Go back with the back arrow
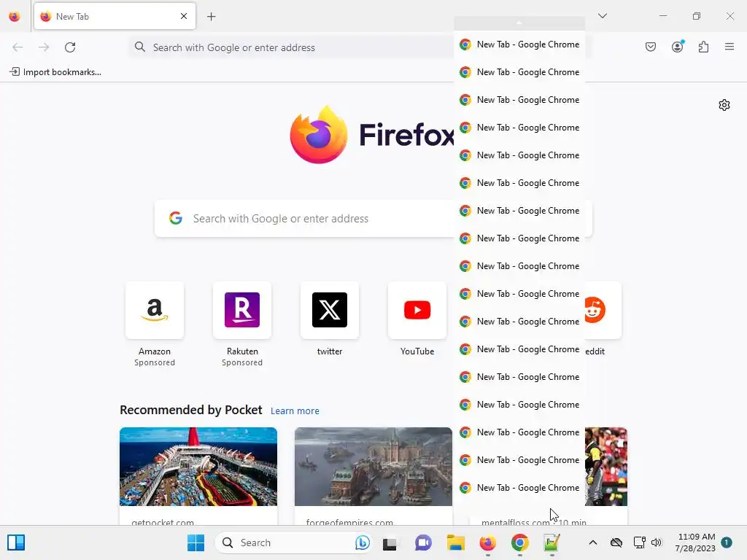The height and width of the screenshot is (560, 747). tap(18, 47)
